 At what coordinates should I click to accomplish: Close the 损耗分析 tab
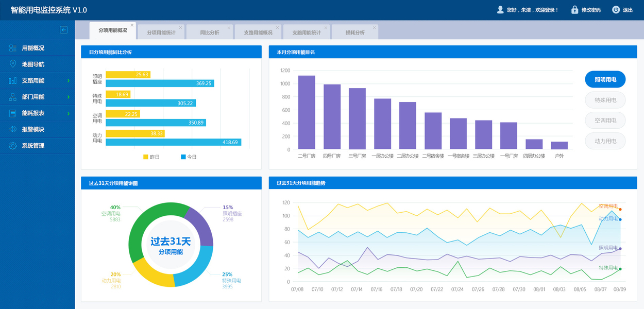(x=375, y=27)
